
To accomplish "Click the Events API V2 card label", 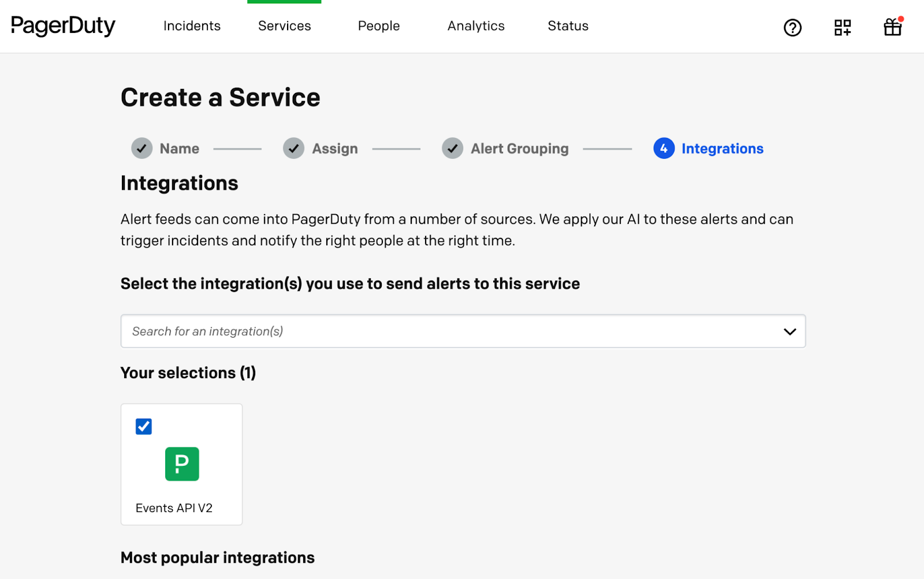I will (174, 508).
